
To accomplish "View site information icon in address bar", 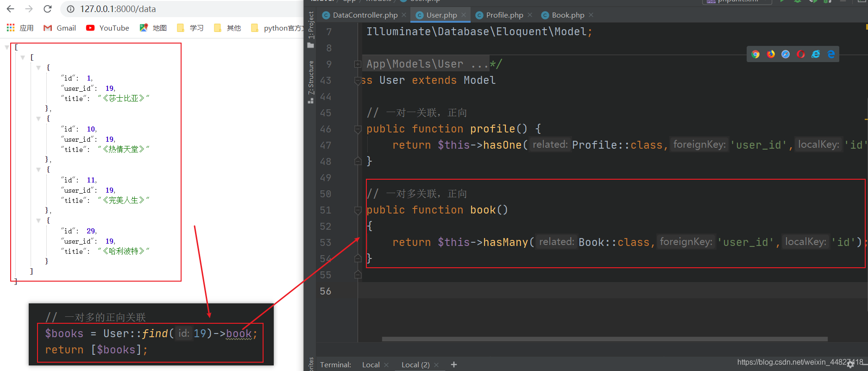I will click(70, 9).
